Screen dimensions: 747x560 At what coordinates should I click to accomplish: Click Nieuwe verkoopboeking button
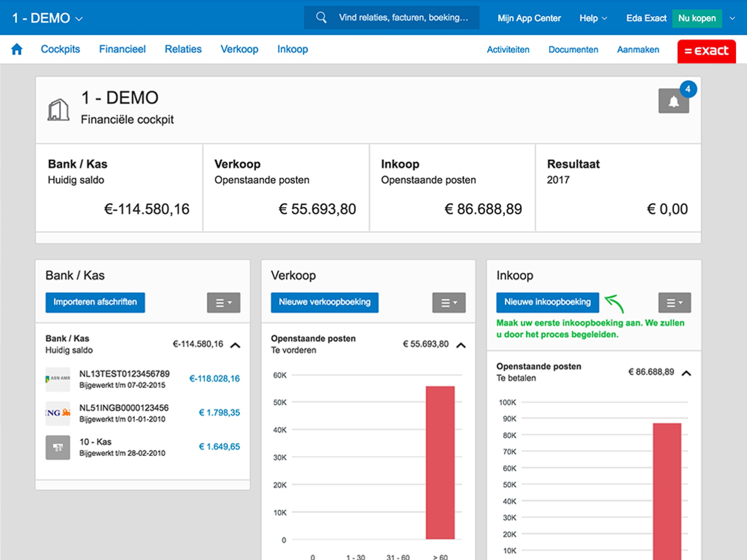tap(325, 302)
